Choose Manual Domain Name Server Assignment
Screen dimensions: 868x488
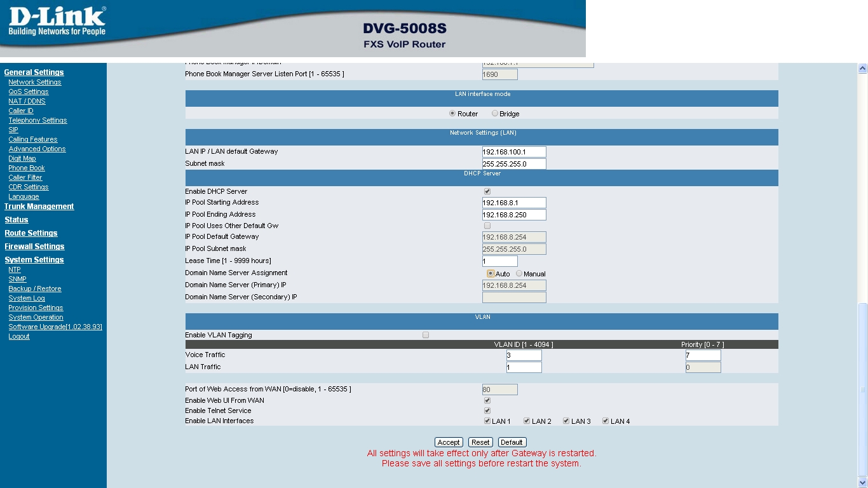click(x=519, y=274)
